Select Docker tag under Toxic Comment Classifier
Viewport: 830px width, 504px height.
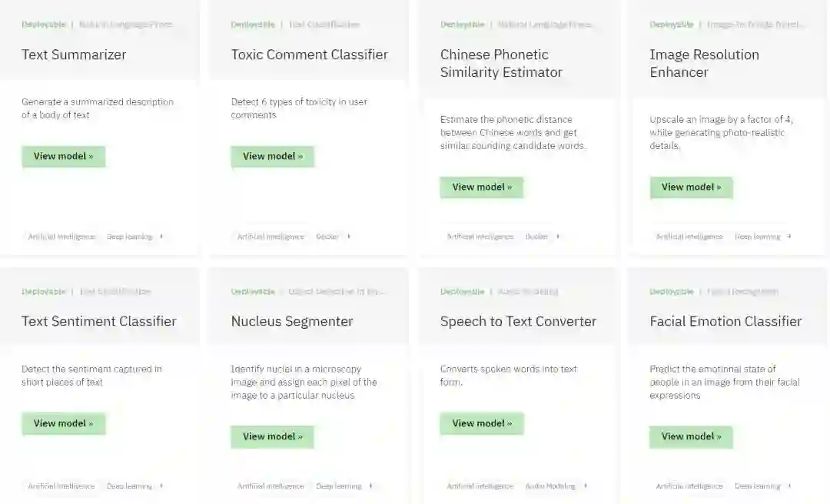[x=327, y=237]
